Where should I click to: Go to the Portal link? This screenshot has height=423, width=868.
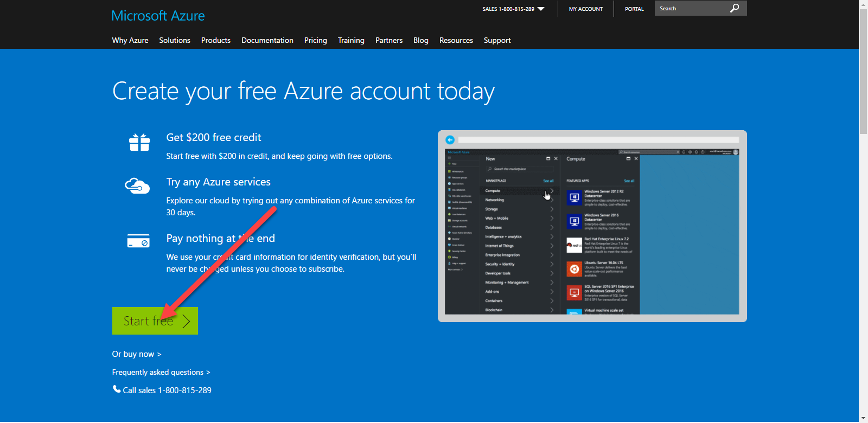(x=634, y=9)
